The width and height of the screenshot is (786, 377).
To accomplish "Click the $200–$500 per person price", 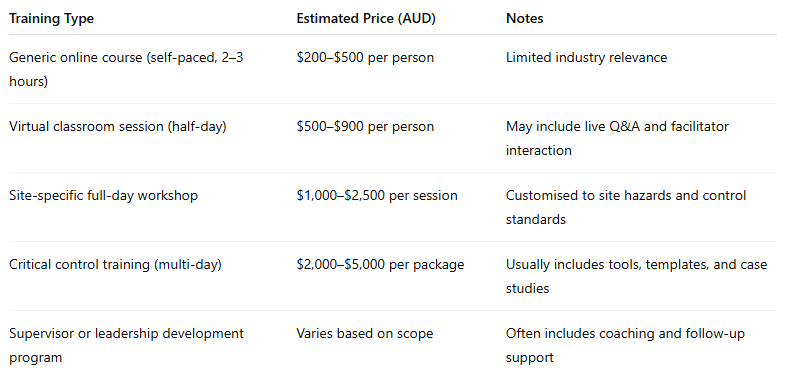I will pos(365,58).
